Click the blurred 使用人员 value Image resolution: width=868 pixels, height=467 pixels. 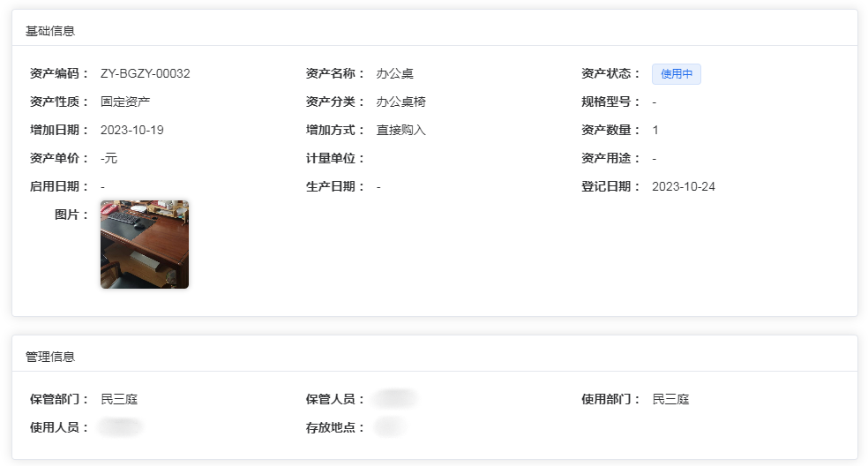pyautogui.click(x=120, y=427)
